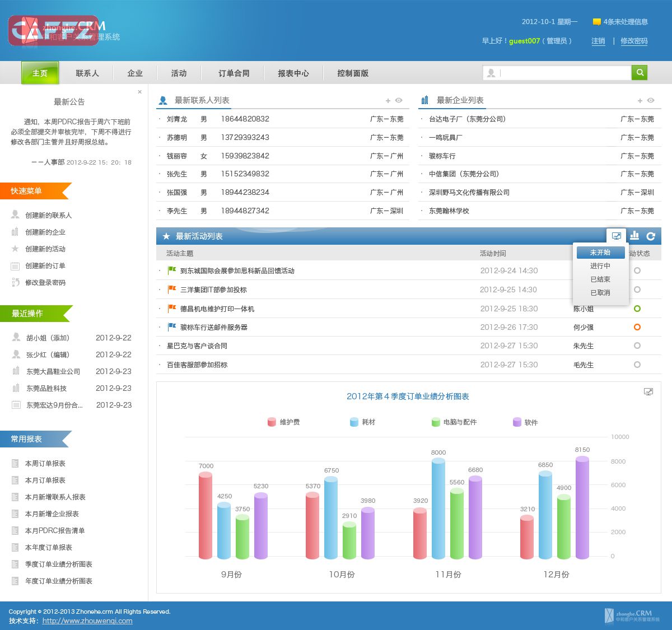
Task: Toggle eye icon in latest enterprise panel
Action: coord(651,101)
